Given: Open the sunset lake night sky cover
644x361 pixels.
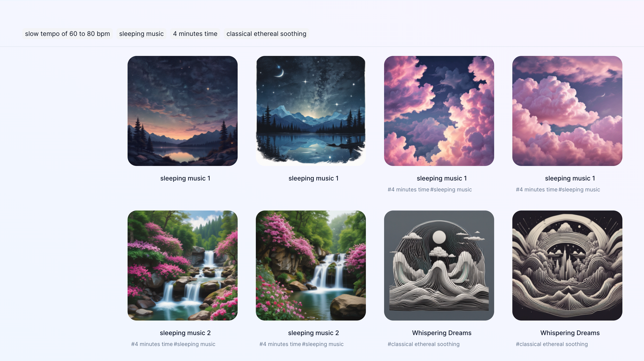Looking at the screenshot, I should [183, 111].
